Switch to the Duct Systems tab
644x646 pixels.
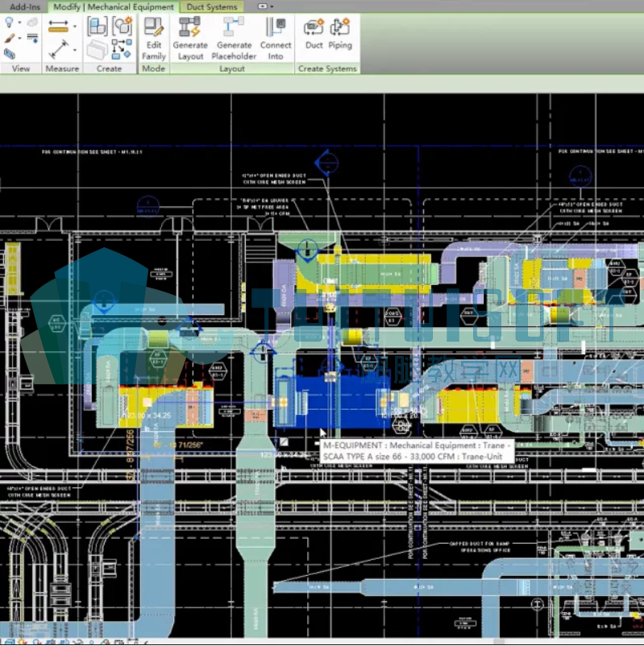(x=212, y=6)
